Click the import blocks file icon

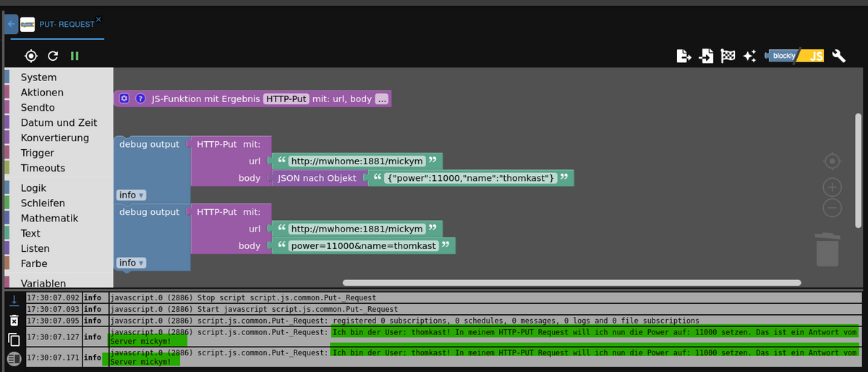(x=706, y=56)
